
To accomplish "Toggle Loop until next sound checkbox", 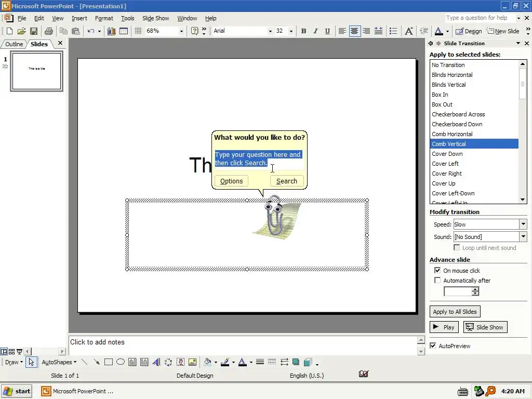I will (457, 248).
